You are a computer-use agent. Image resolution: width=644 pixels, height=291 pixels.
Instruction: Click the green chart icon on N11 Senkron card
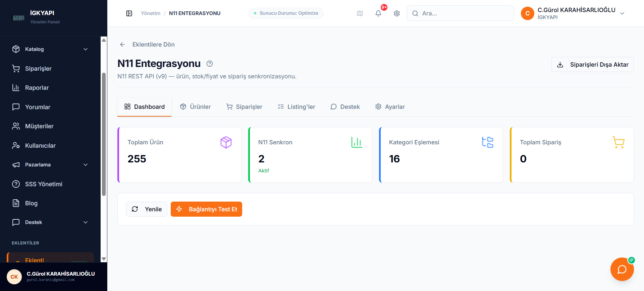pos(357,142)
